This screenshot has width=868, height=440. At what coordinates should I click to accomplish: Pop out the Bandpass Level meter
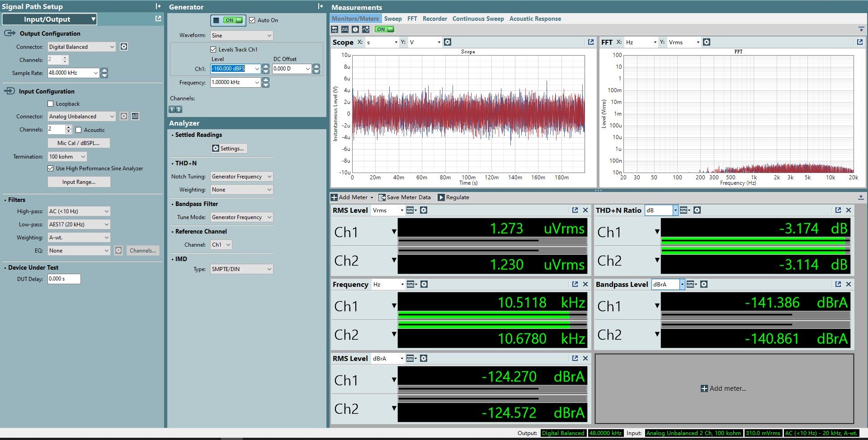tap(838, 284)
